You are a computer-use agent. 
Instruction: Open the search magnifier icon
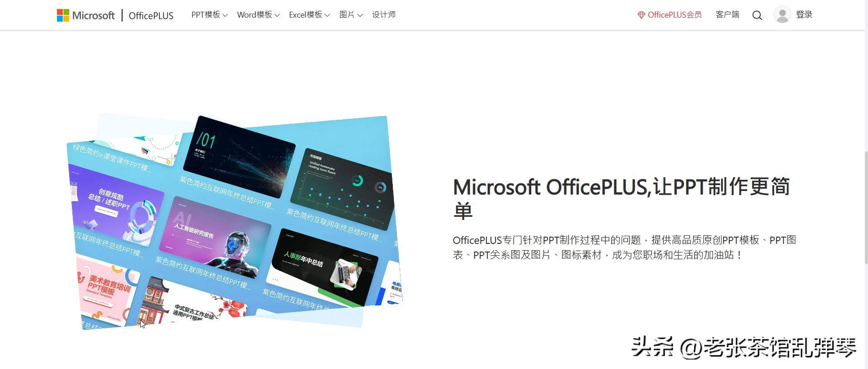(x=757, y=15)
